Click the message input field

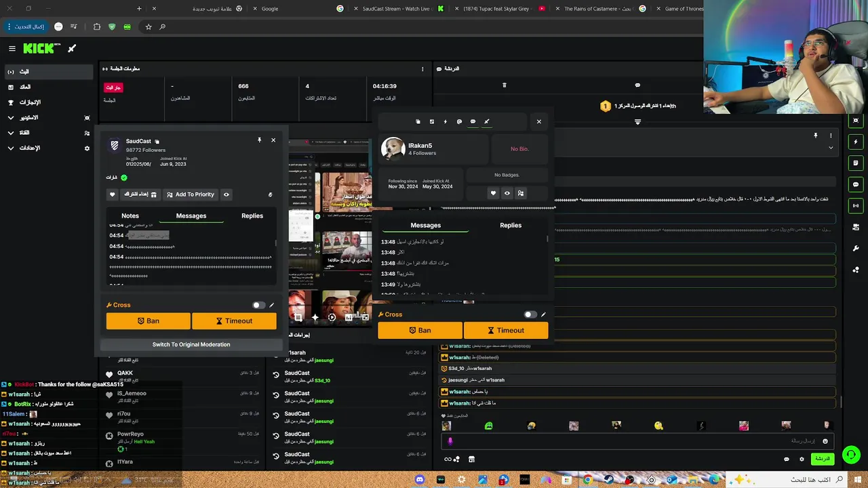click(637, 441)
